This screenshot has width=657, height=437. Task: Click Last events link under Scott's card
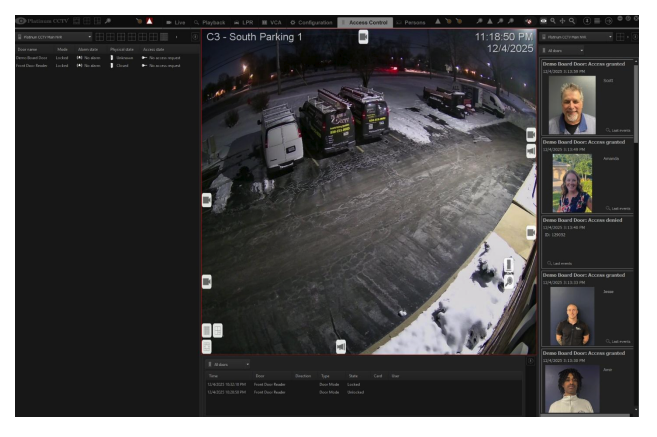[x=618, y=130]
